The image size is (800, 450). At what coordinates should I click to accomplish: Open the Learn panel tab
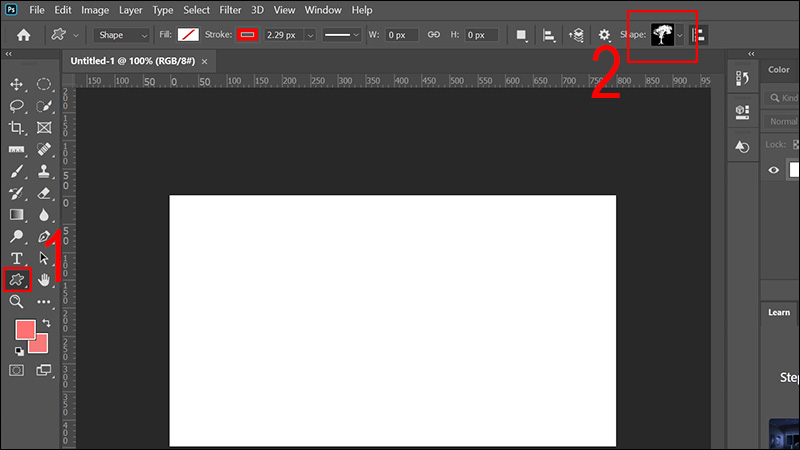click(x=779, y=312)
